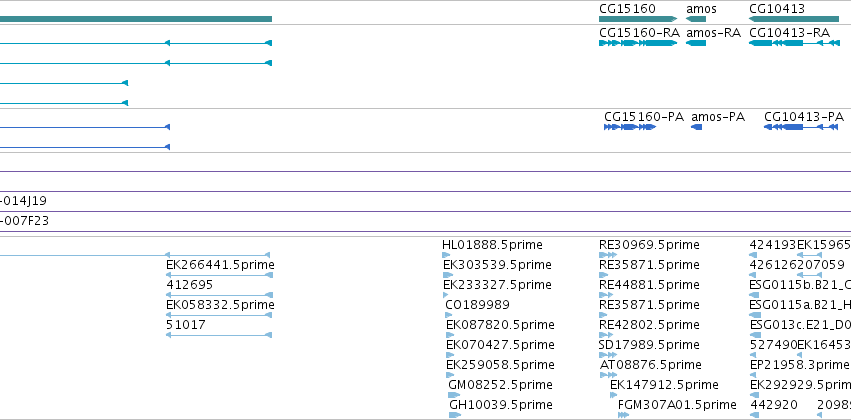Click the RE30969.5prime EST label
This screenshot has width=851, height=420.
[649, 245]
